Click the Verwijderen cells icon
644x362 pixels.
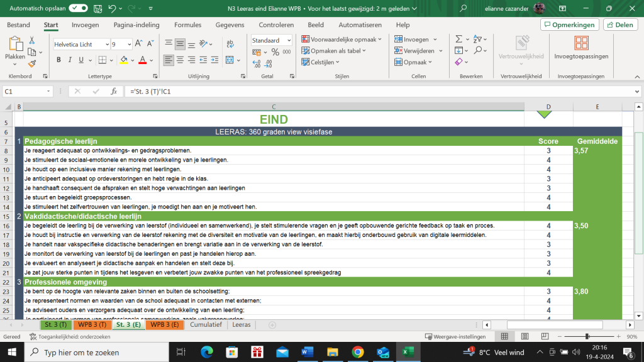coord(397,50)
